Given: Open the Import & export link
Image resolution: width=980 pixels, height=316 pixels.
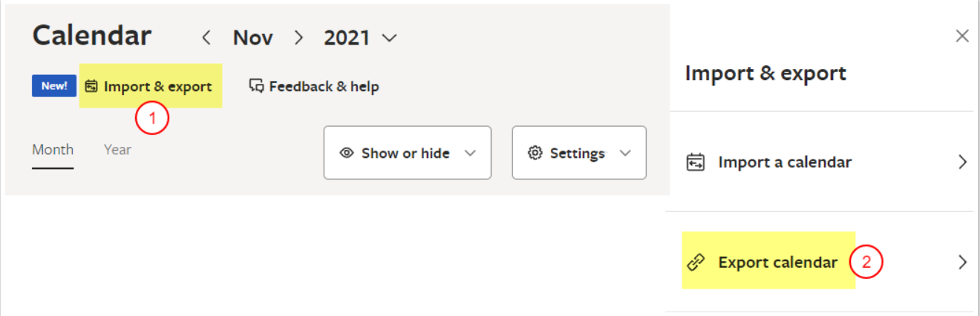Looking at the screenshot, I should pyautogui.click(x=157, y=87).
